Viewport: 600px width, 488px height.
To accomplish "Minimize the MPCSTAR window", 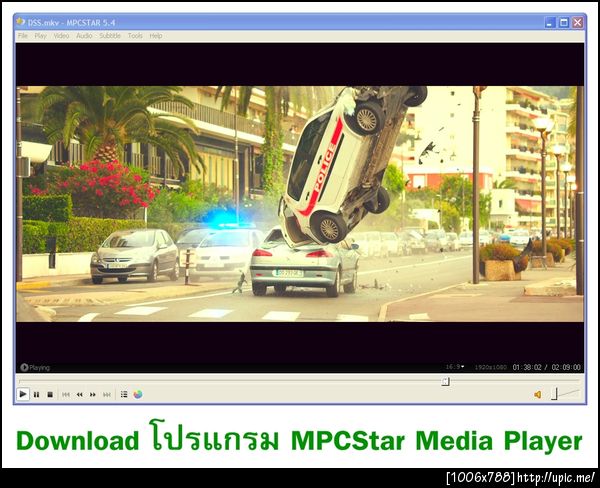I will pyautogui.click(x=550, y=23).
